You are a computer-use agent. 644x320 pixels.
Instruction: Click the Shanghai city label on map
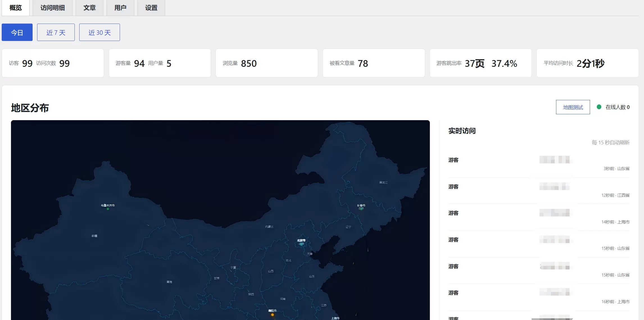pyautogui.click(x=335, y=318)
